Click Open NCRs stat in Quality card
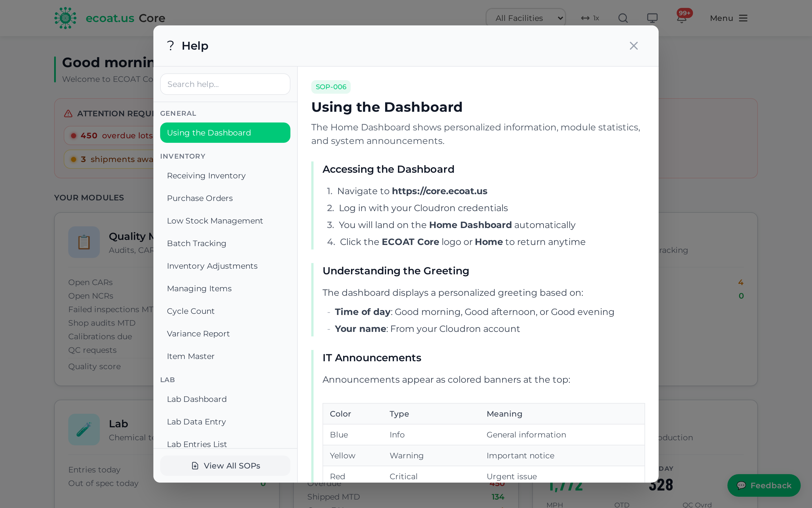Screen dimensions: 812x508 [x=91, y=296]
